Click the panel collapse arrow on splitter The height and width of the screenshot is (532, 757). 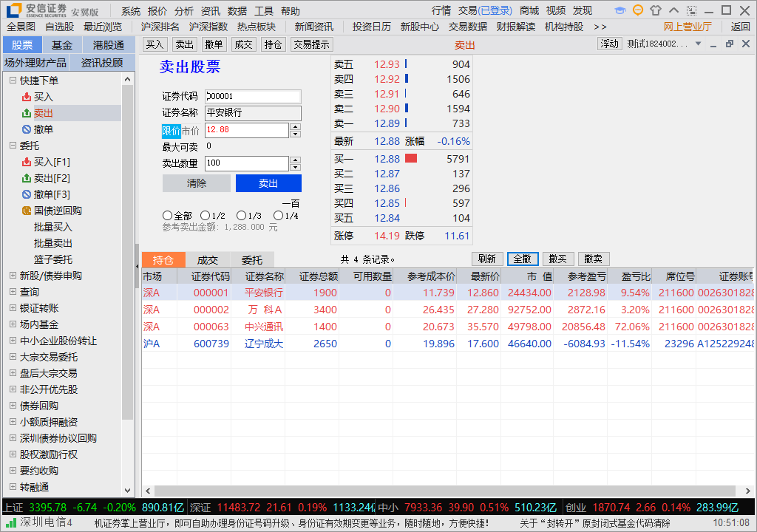137,266
